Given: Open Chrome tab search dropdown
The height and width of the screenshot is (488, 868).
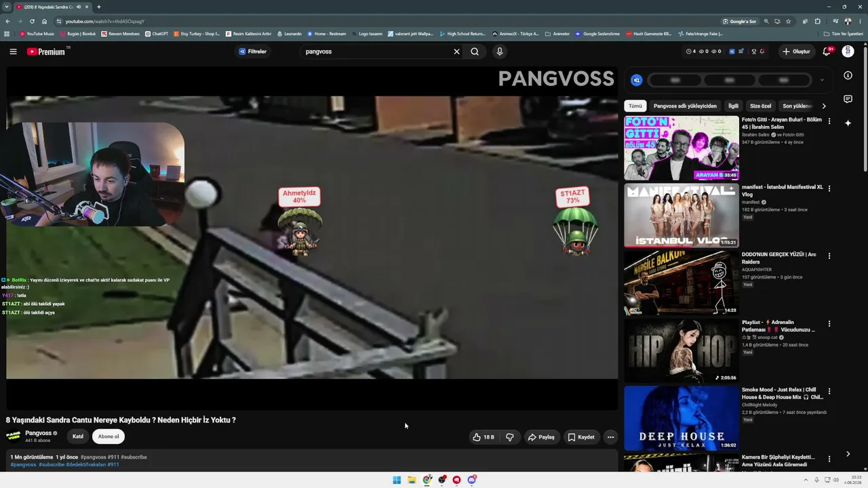Looking at the screenshot, I should point(7,7).
